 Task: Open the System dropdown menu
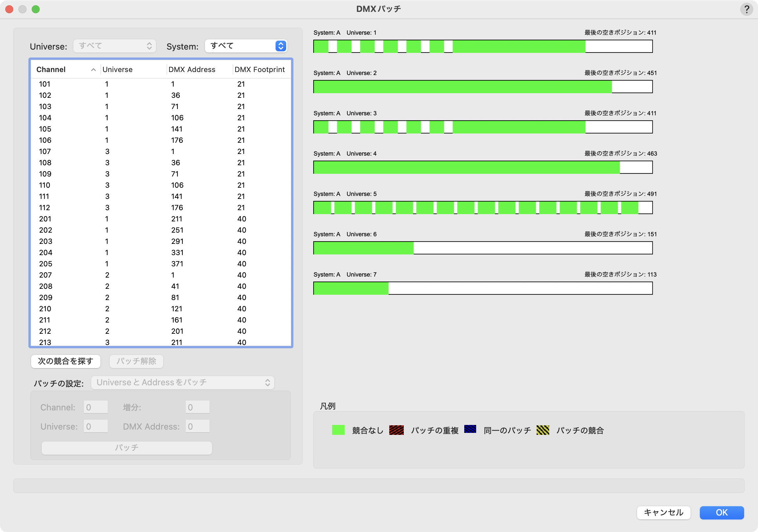[246, 46]
